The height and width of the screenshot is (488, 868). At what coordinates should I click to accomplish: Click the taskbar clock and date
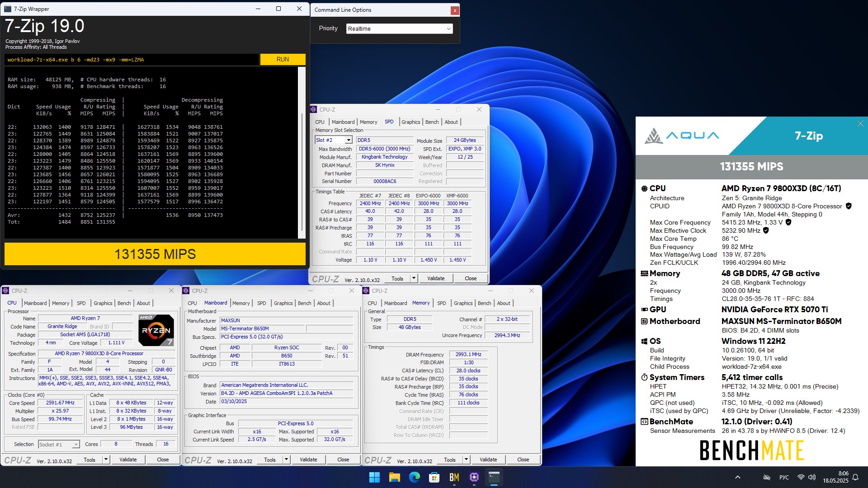(835, 477)
